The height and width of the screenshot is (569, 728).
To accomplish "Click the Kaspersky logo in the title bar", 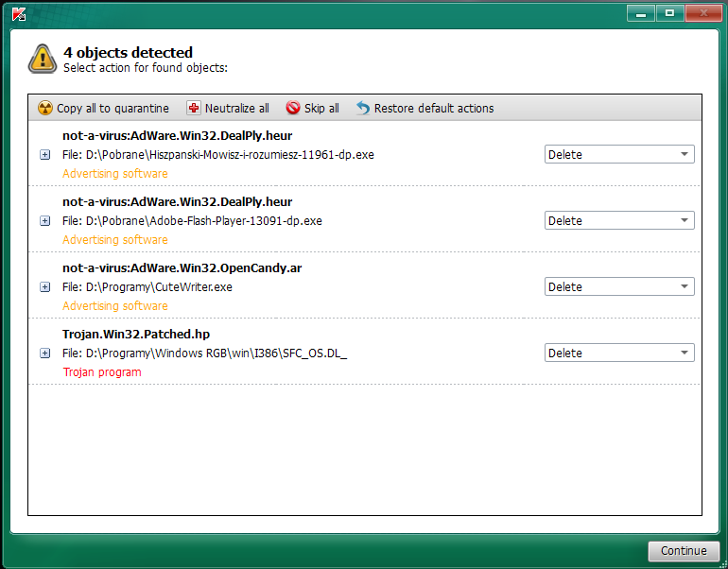I will (x=19, y=14).
